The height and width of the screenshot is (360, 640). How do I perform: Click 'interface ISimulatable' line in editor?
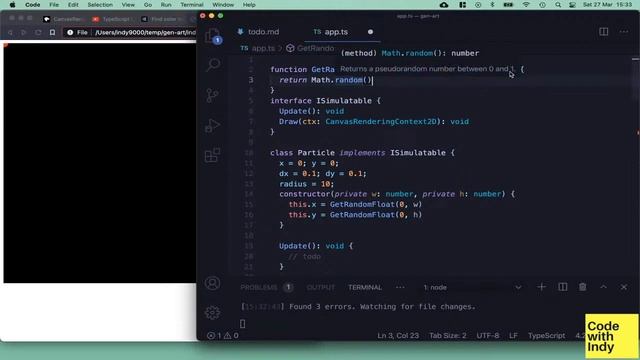click(x=325, y=101)
